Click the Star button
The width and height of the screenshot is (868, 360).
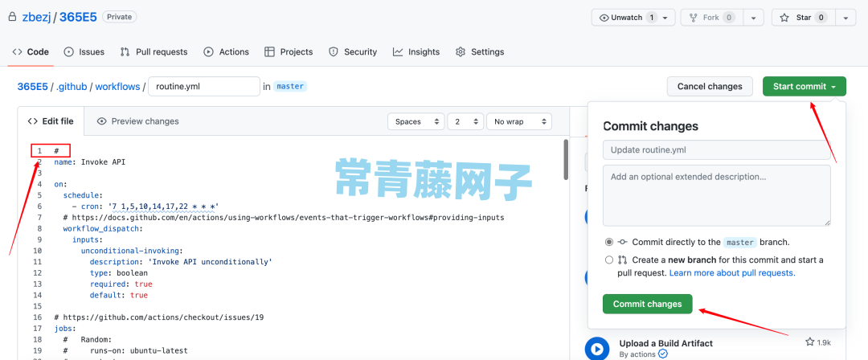tap(803, 18)
